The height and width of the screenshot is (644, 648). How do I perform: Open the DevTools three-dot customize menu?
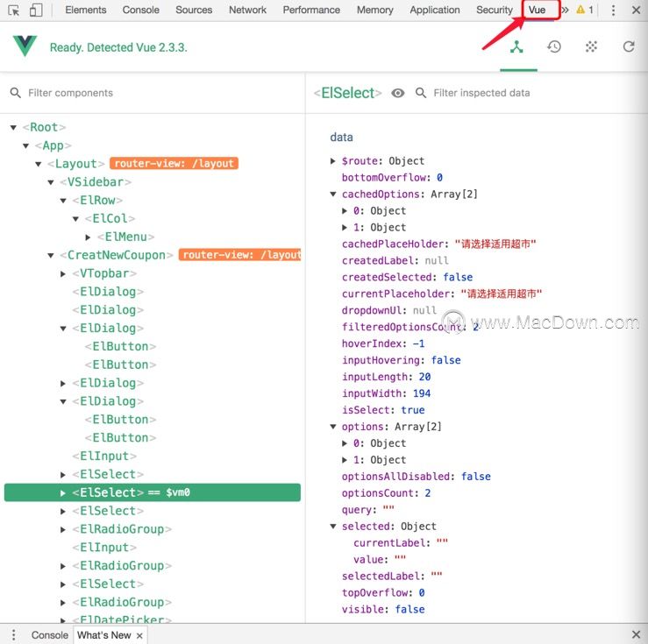point(613,10)
